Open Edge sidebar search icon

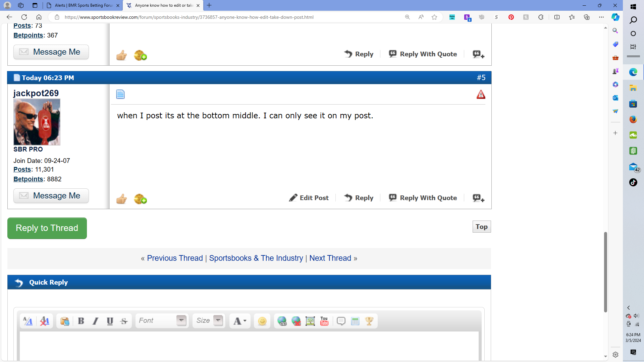(615, 31)
